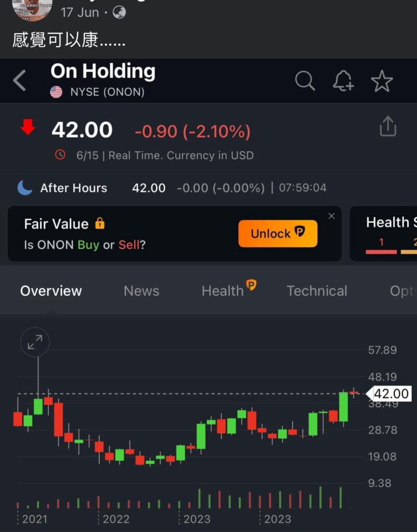Tap the 17 Jun post date

click(x=80, y=12)
